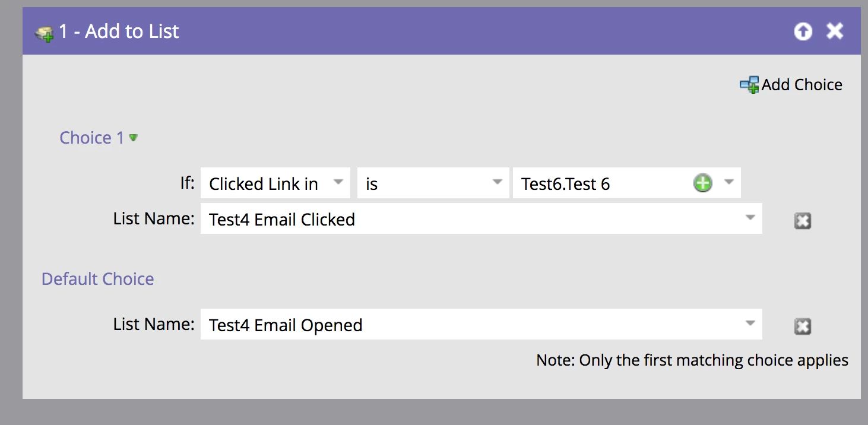Delete the Default Choice list row
The image size is (868, 425).
point(802,326)
